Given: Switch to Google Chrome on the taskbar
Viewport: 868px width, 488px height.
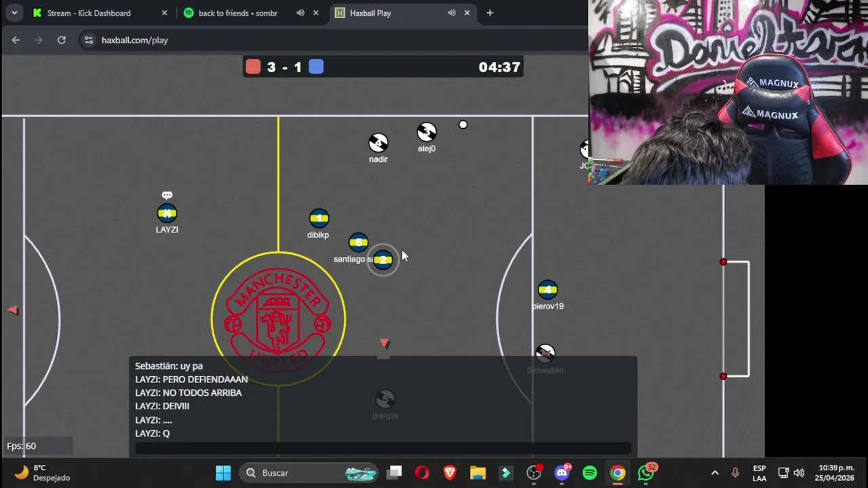Looking at the screenshot, I should 617,472.
